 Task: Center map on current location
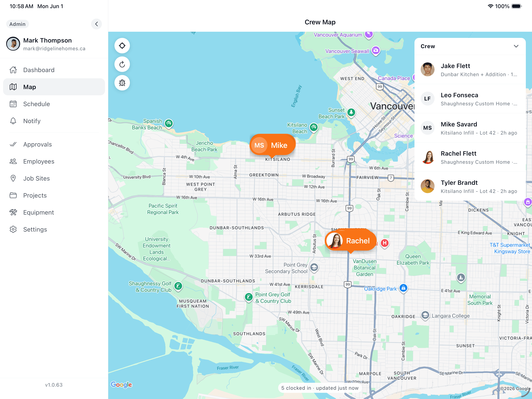pyautogui.click(x=122, y=46)
